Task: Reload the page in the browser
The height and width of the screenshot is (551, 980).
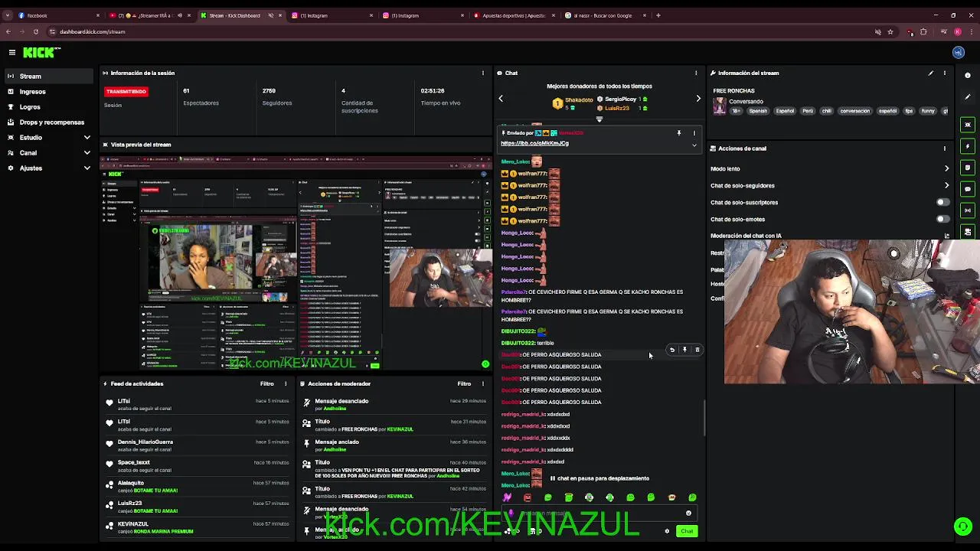Action: (x=35, y=31)
